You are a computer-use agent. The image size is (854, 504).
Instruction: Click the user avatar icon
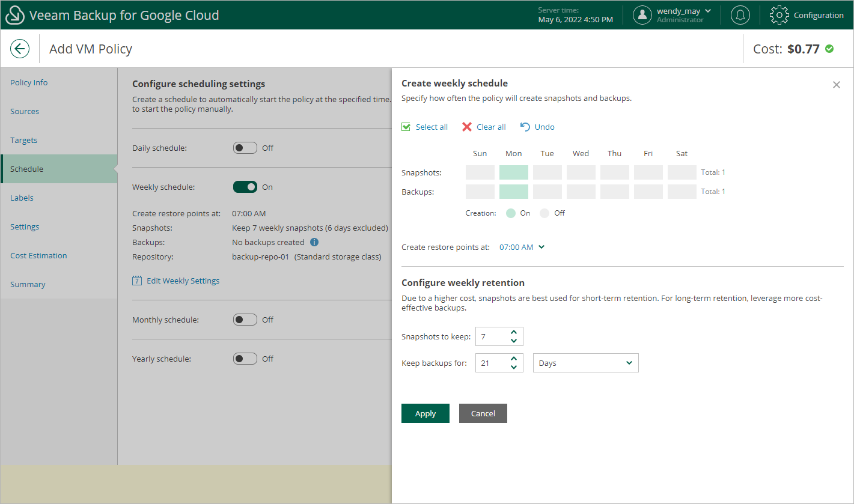click(643, 15)
